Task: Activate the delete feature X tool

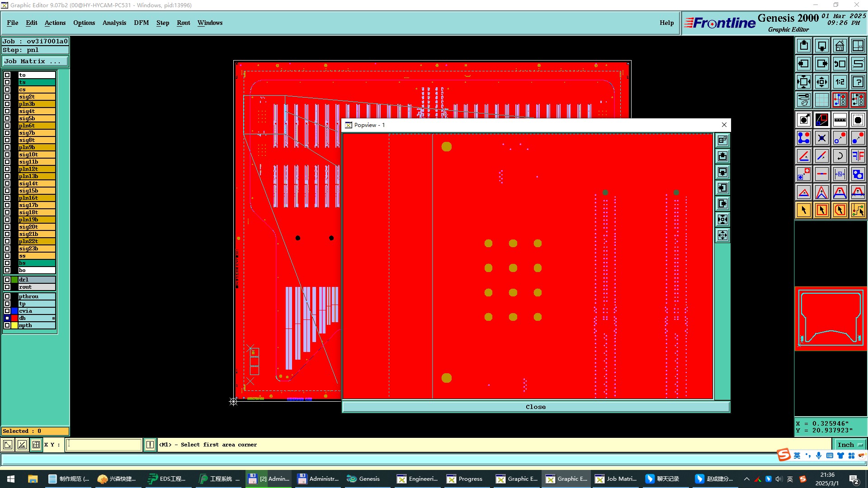Action: (x=821, y=138)
